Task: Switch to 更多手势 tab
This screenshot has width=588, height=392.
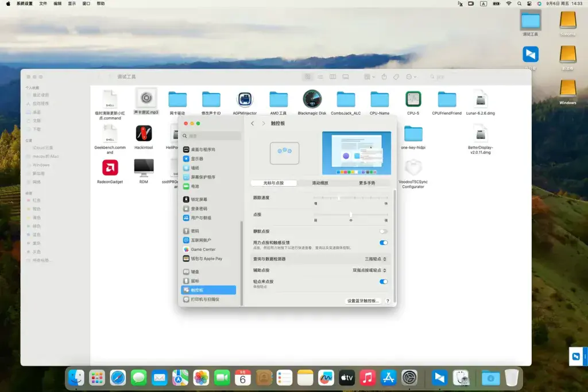Action: tap(367, 183)
